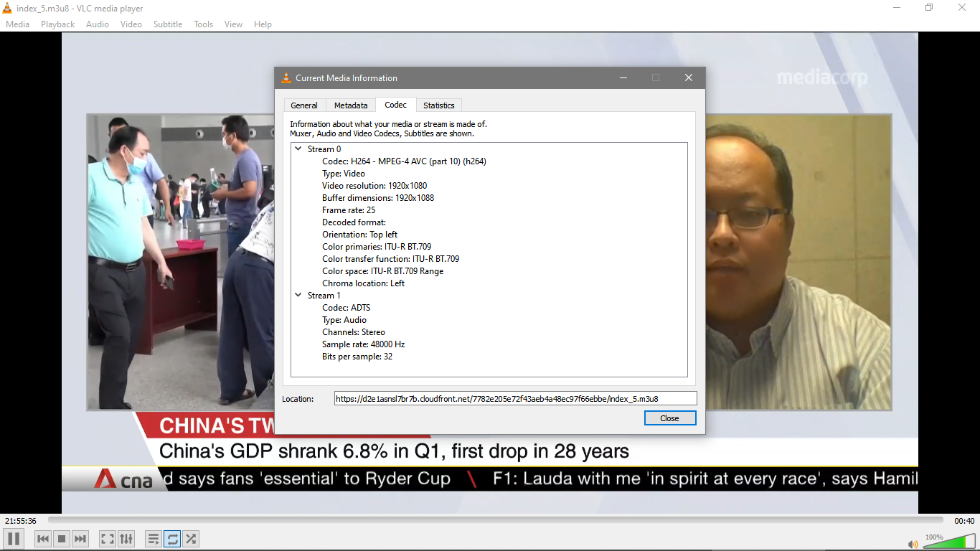The height and width of the screenshot is (551, 980).
Task: Collapse the Stream 0 section
Action: (298, 149)
